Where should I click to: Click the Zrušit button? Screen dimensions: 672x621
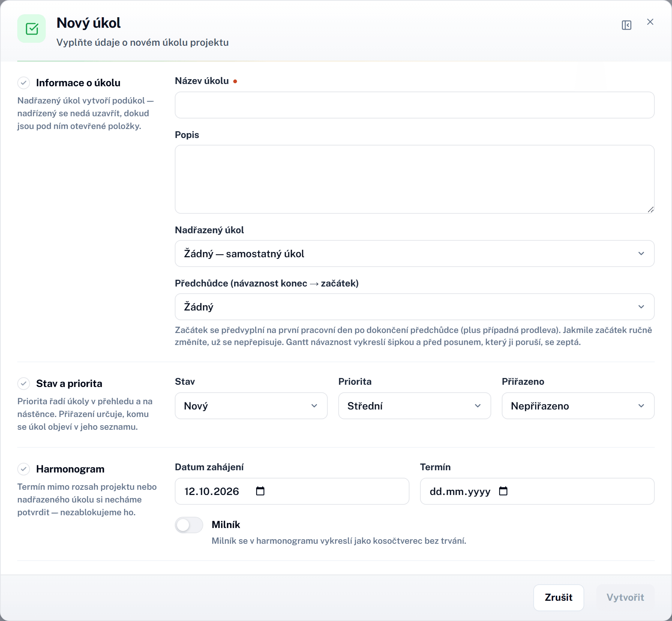[x=558, y=597]
